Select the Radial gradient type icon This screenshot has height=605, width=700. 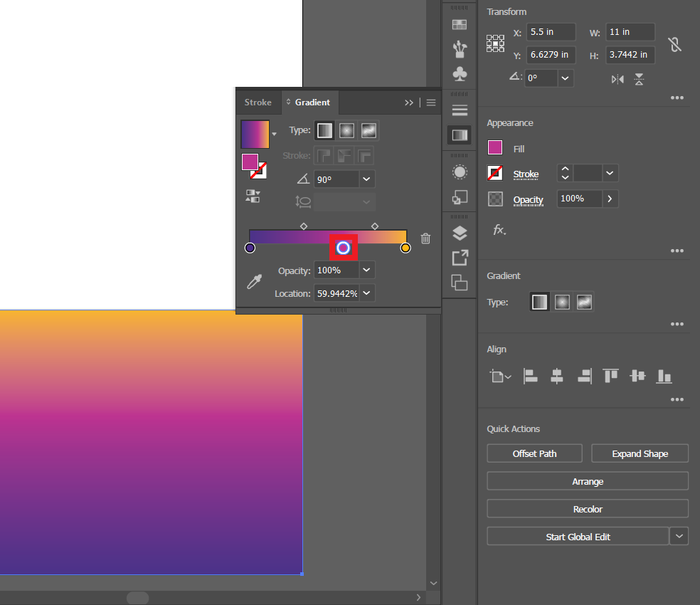coord(346,130)
